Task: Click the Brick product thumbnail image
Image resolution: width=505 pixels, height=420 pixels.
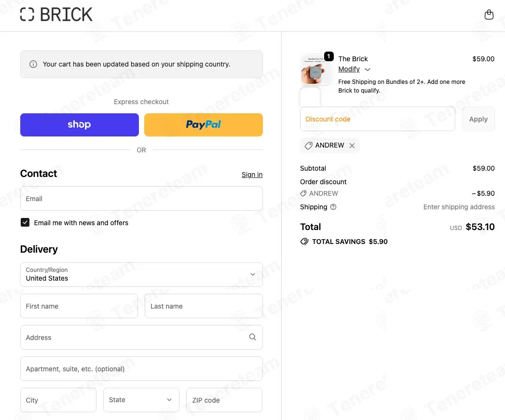Action: pyautogui.click(x=315, y=69)
